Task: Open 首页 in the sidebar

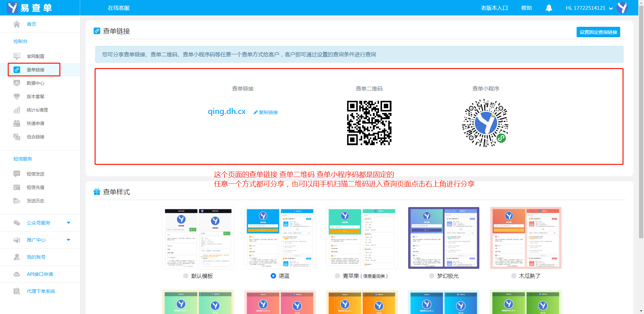Action: pyautogui.click(x=32, y=24)
